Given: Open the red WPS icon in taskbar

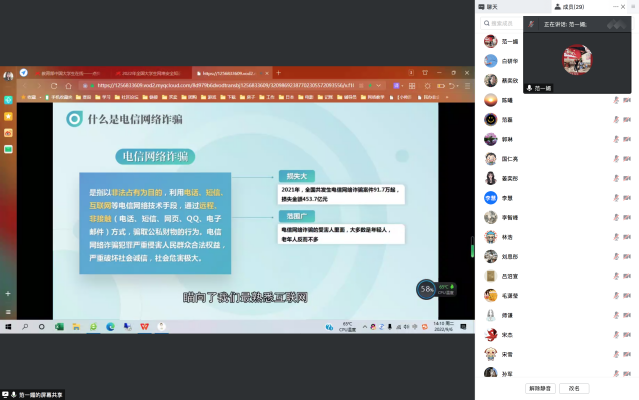Looking at the screenshot, I should [x=144, y=326].
